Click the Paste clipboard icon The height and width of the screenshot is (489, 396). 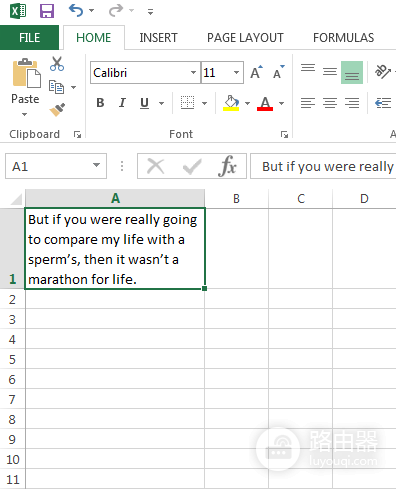click(26, 73)
